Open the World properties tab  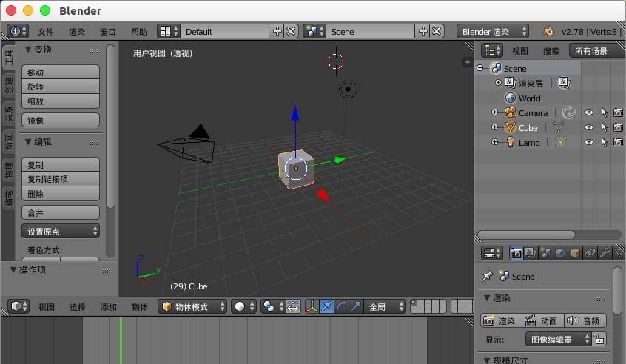point(560,253)
